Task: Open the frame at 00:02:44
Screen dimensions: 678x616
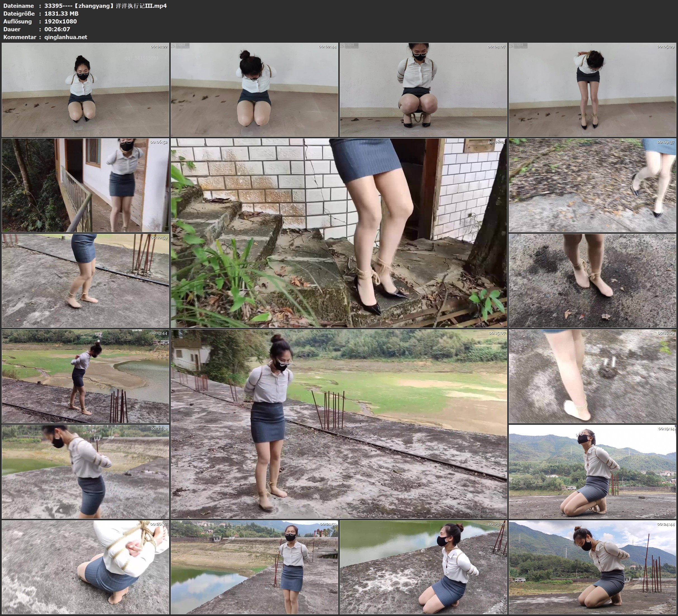Action: [254, 89]
